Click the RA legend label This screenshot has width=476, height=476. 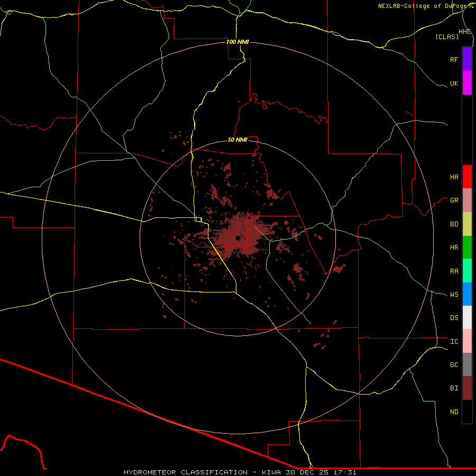tap(454, 271)
